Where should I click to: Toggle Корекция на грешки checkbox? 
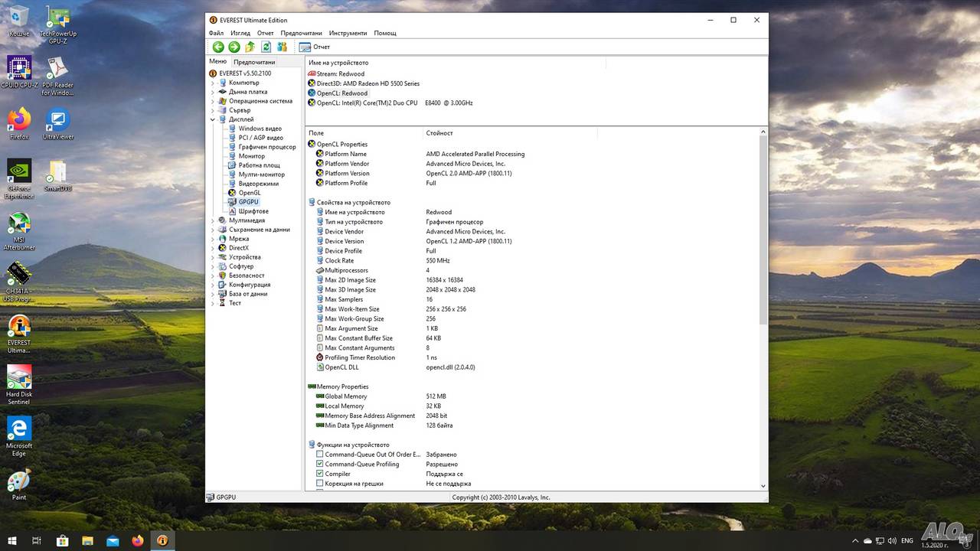[x=320, y=484]
